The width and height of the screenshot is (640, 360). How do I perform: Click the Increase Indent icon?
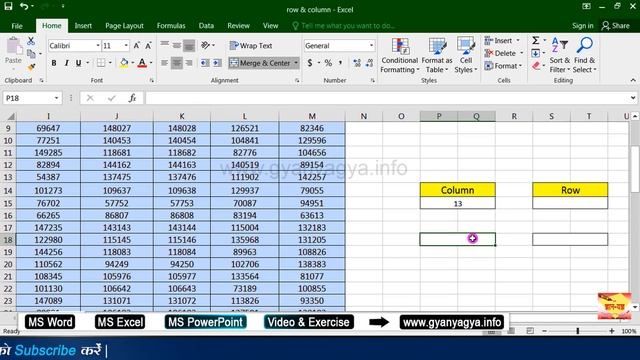tap(217, 63)
